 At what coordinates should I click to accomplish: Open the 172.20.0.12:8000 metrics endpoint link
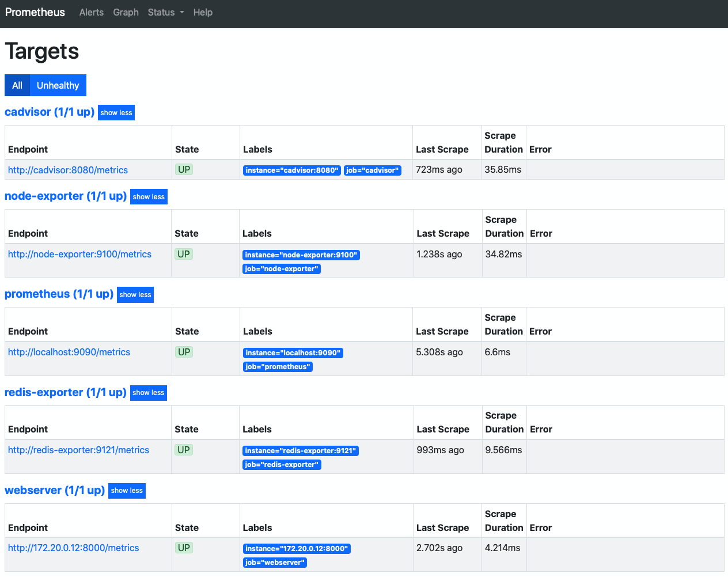(73, 548)
